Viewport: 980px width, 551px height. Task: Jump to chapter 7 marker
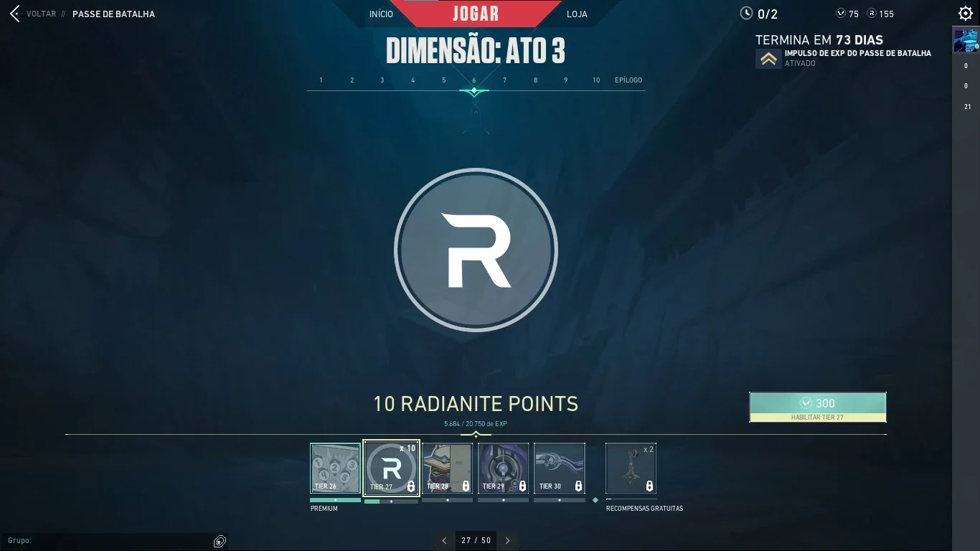pyautogui.click(x=504, y=80)
